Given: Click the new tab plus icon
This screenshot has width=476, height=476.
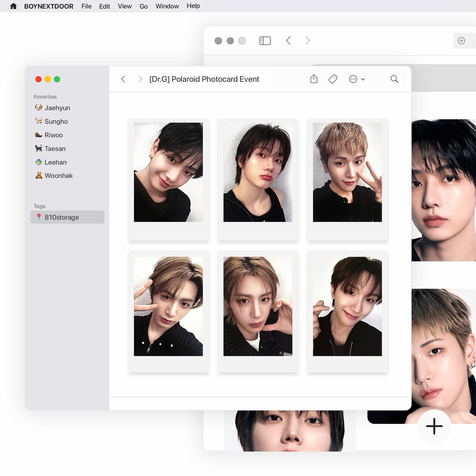Looking at the screenshot, I should click(461, 41).
